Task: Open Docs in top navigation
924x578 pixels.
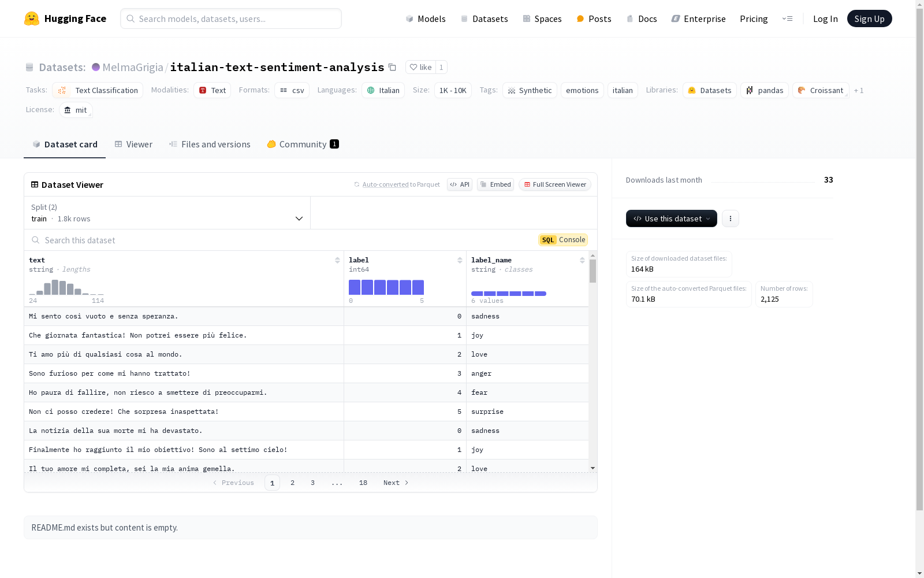Action: (x=642, y=18)
